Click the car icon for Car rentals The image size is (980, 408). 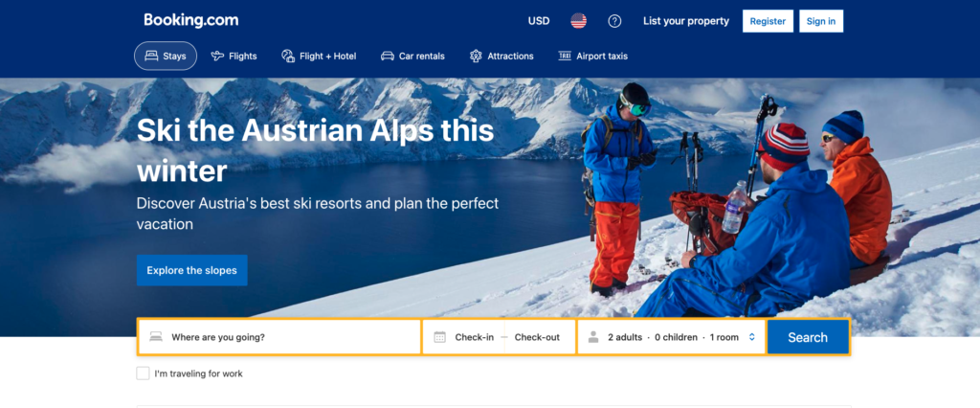pos(388,57)
